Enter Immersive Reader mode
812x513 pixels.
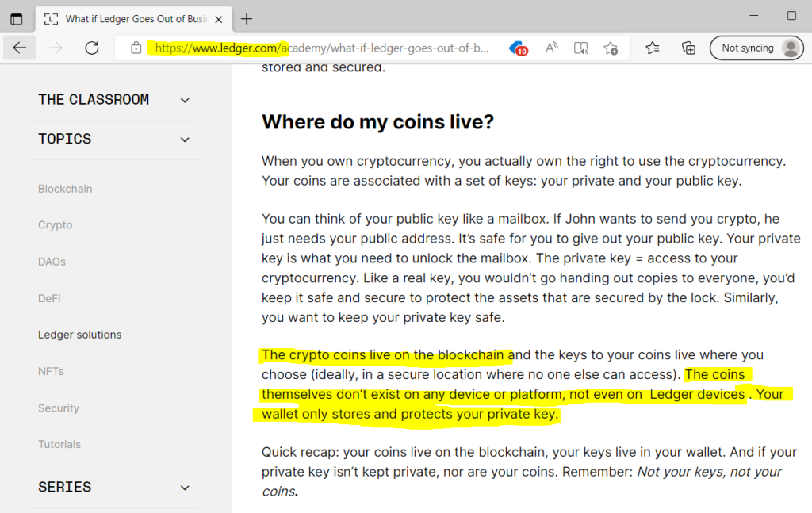pyautogui.click(x=581, y=48)
